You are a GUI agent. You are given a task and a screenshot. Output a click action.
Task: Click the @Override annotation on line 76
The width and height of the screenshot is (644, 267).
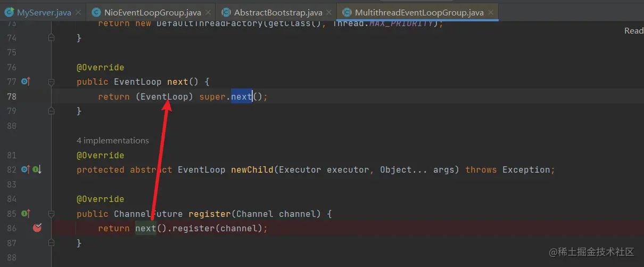(101, 67)
